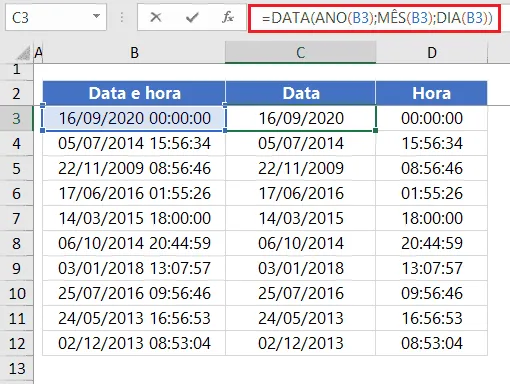Select row 12 header
Viewport: 510px width, 384px height.
click(x=16, y=343)
